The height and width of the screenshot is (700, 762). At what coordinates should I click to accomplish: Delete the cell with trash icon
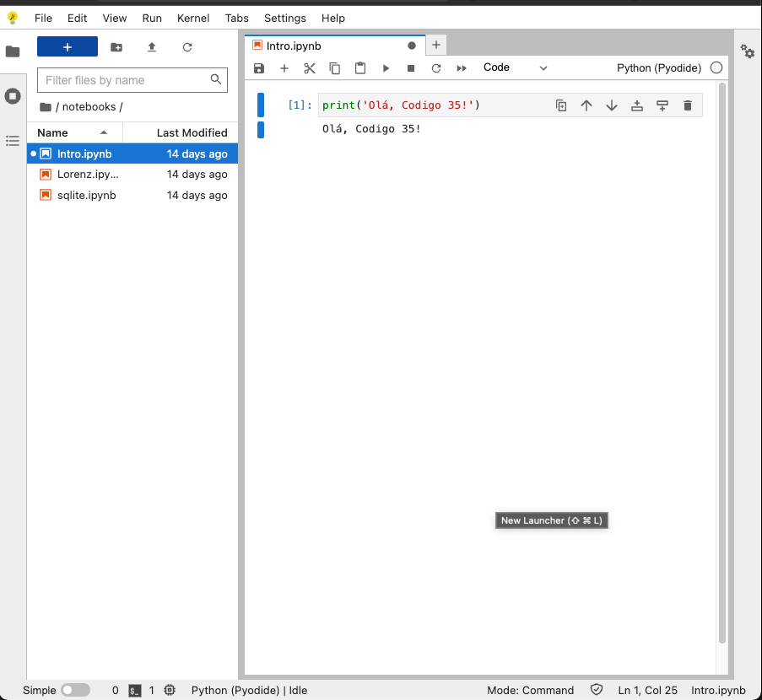click(x=688, y=105)
